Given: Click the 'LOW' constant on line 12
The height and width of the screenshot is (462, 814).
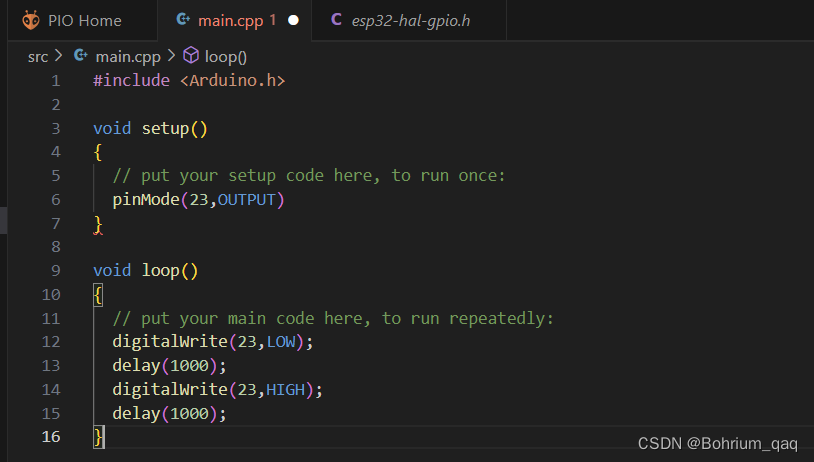Looking at the screenshot, I should [281, 342].
